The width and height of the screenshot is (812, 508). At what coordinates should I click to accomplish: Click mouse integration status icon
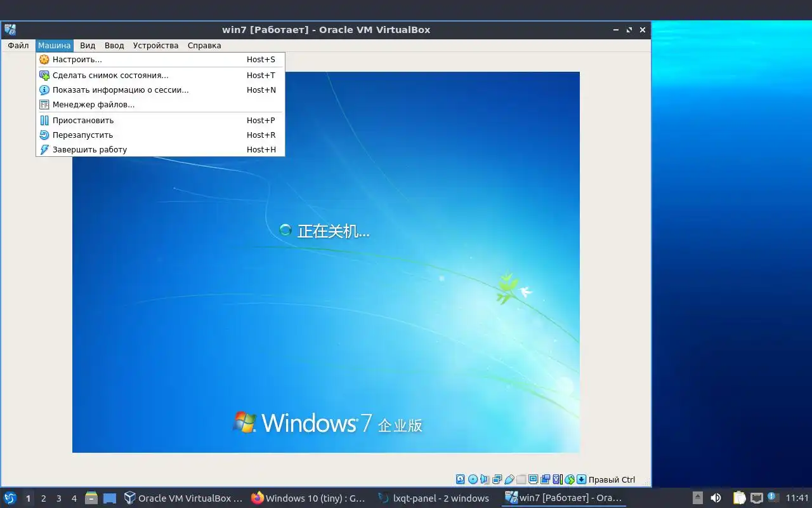[x=570, y=479]
